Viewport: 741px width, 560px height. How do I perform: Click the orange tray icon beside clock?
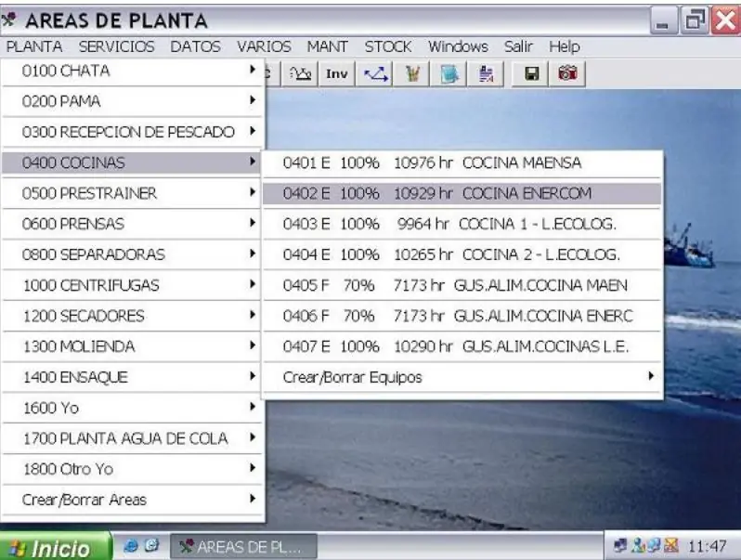pyautogui.click(x=671, y=546)
